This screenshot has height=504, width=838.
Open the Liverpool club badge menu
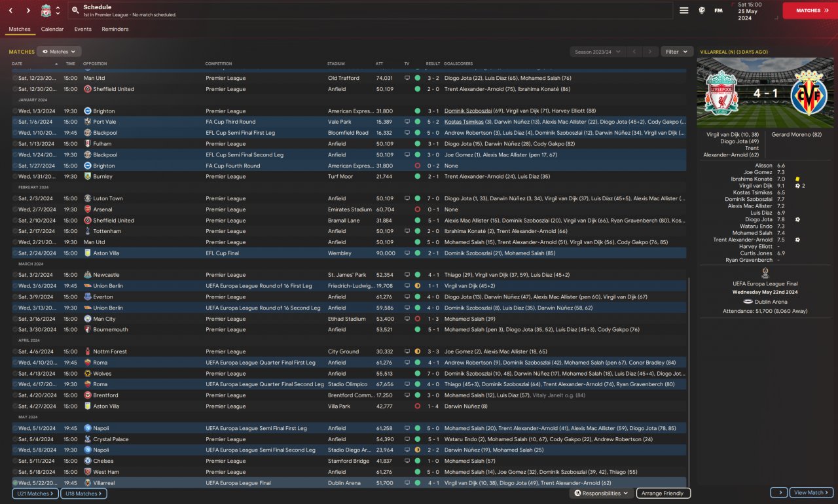tap(46, 10)
